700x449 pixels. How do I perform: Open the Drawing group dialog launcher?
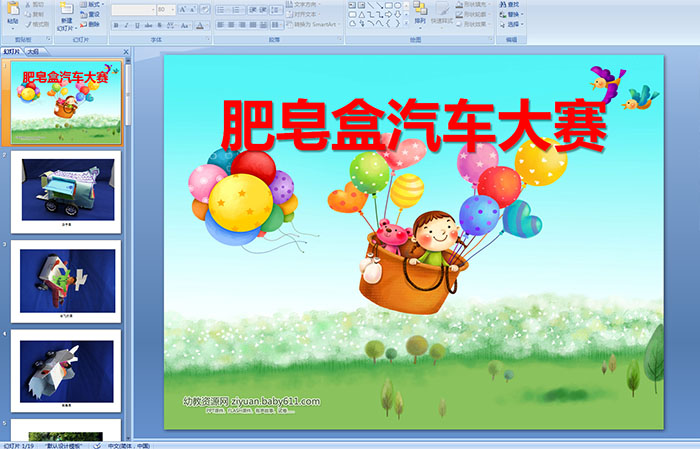(491, 39)
